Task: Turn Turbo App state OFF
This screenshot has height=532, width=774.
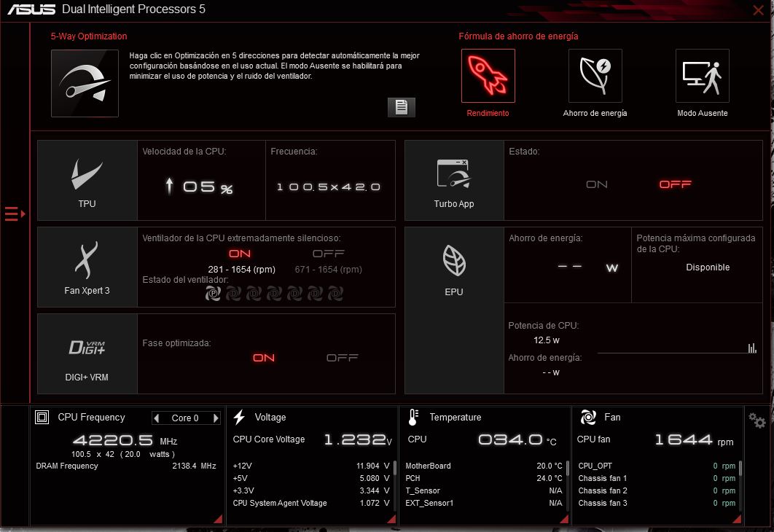Action: 676,184
